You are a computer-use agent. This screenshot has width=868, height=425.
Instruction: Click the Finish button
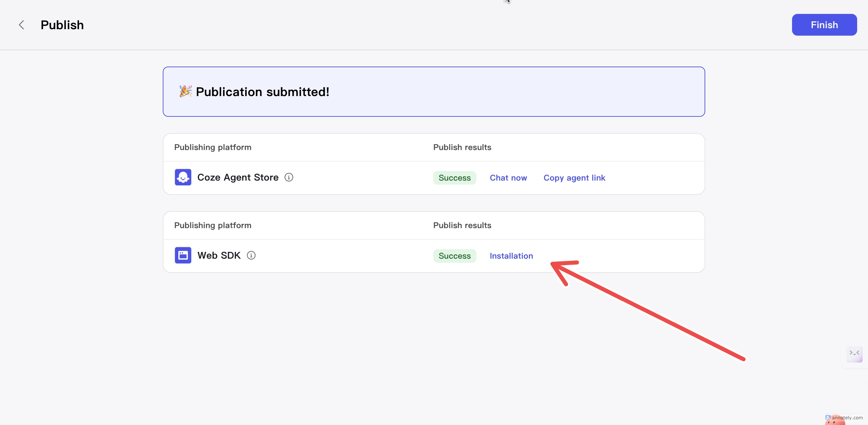point(824,25)
